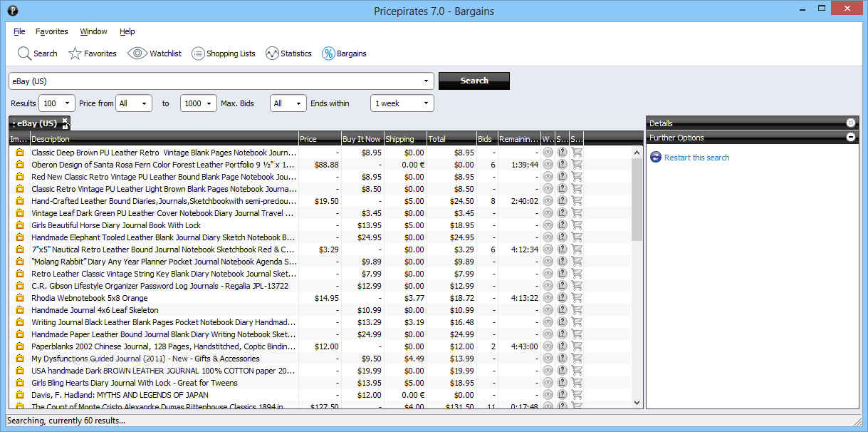Click image icon of Vintage Leaf Dark Green row
Viewport: 868px width, 432px height.
(20, 213)
